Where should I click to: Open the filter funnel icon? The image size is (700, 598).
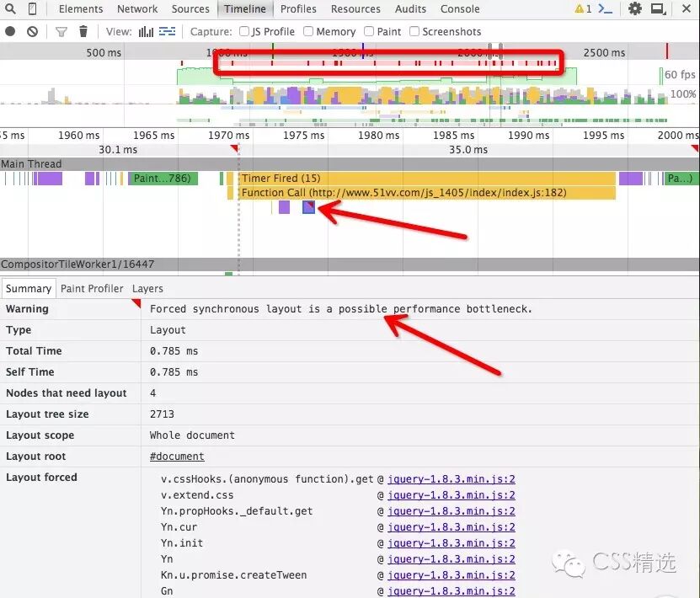61,32
